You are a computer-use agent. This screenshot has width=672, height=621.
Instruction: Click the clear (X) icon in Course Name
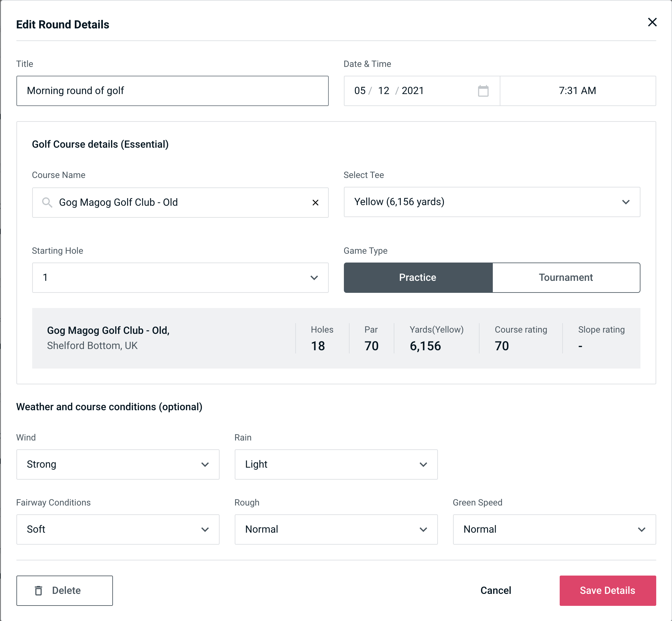(314, 202)
